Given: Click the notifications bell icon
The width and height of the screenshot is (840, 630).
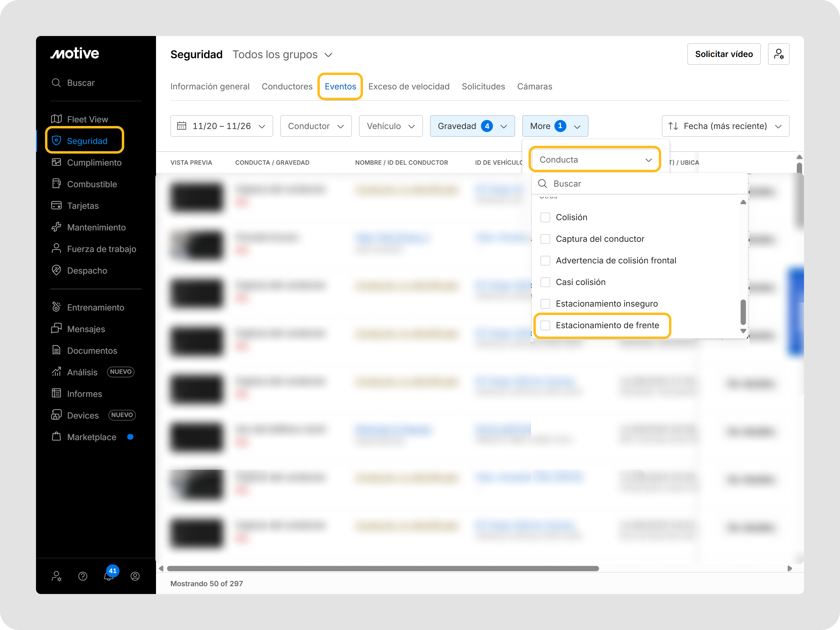Looking at the screenshot, I should (108, 577).
